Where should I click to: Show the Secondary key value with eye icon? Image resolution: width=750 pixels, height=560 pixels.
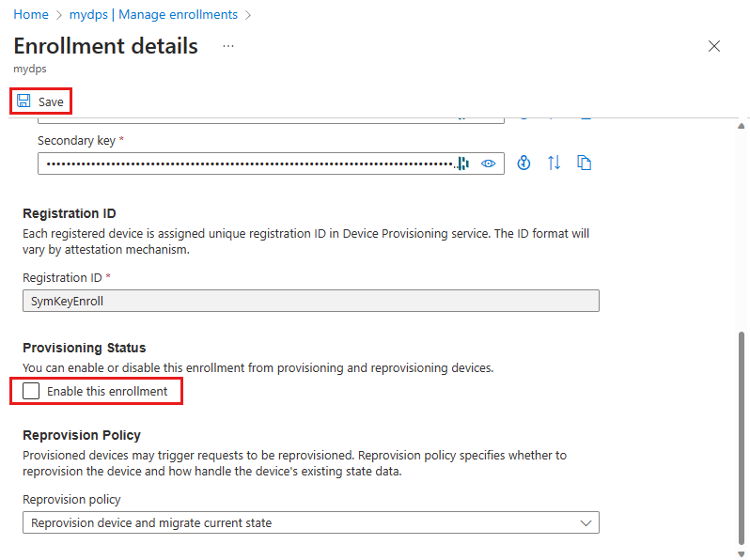click(489, 163)
